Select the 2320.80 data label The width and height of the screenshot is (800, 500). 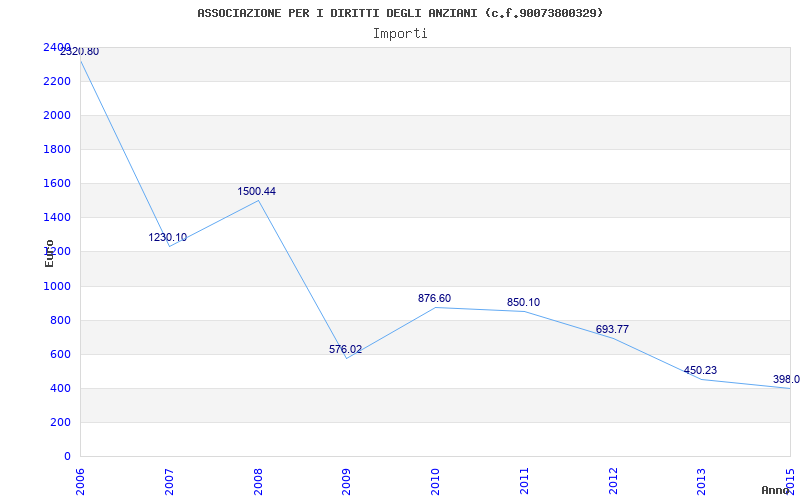coord(80,52)
